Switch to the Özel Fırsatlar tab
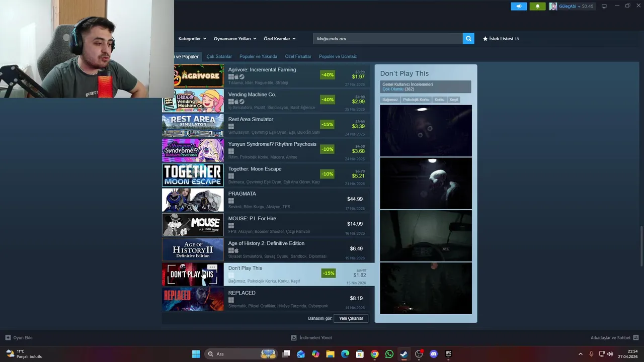 click(x=298, y=56)
